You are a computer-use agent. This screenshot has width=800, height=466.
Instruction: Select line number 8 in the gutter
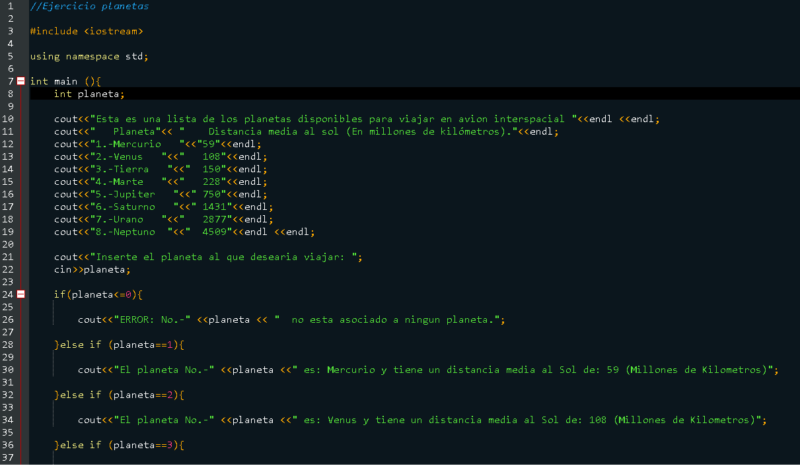coord(9,94)
